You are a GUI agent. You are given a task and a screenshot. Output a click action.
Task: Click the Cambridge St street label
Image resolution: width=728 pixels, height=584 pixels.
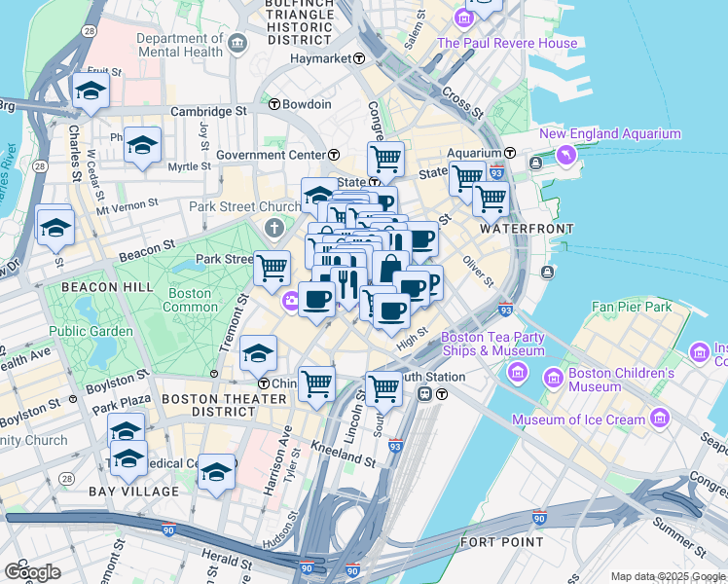tap(209, 111)
